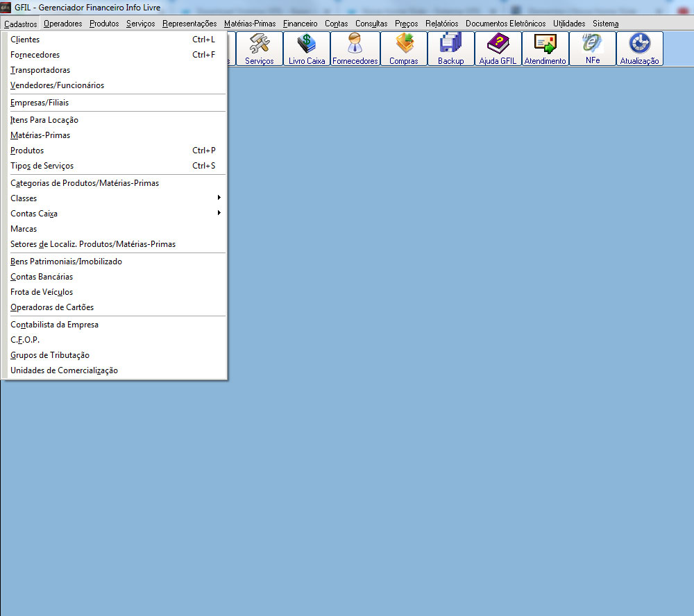The image size is (694, 616).
Task: Open the Utilidades menu
Action: [x=569, y=24]
